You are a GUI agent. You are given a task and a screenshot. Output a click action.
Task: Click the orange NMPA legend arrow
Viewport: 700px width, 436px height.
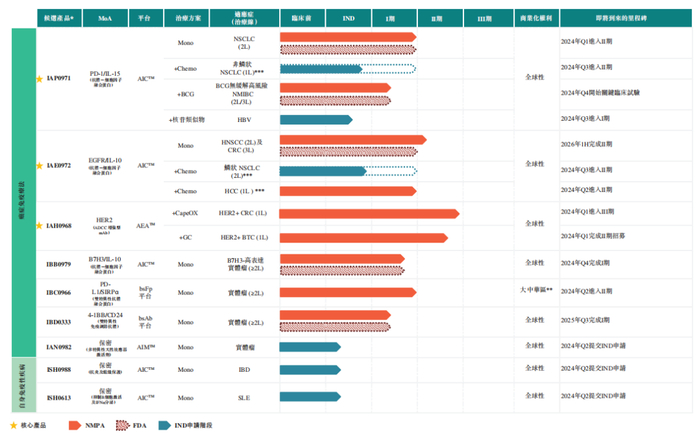[75, 425]
